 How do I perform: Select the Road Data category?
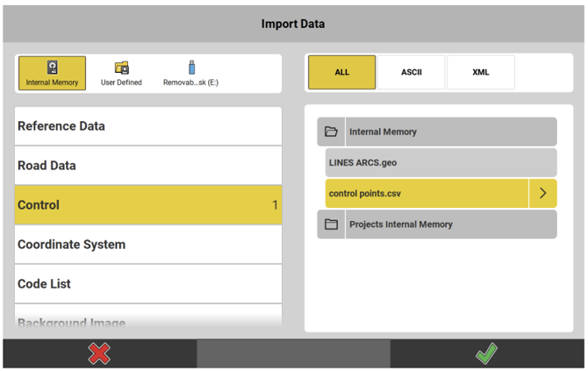pos(148,166)
